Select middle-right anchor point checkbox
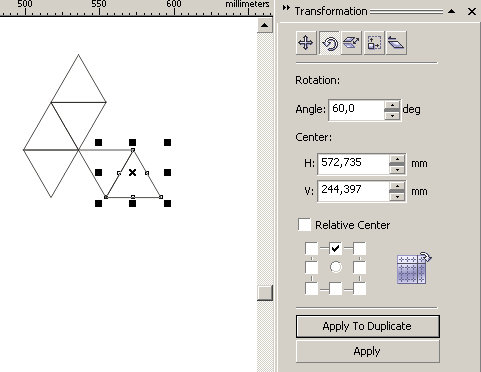Image resolution: width=481 pixels, height=372 pixels. coord(359,267)
